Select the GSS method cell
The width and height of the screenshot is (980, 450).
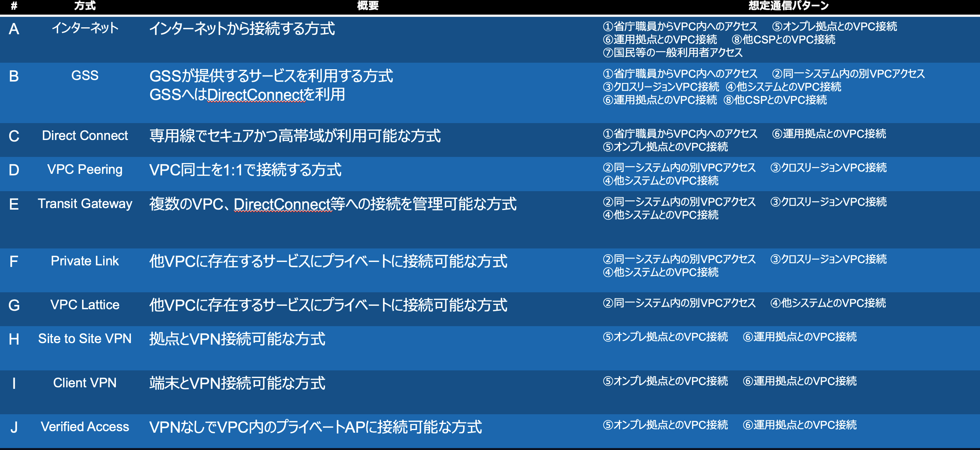tap(85, 75)
